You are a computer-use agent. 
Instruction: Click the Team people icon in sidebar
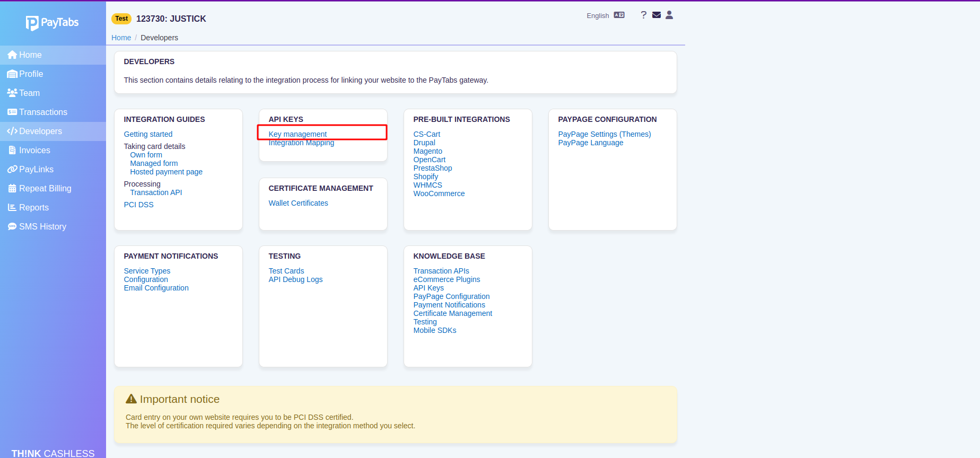coord(12,93)
